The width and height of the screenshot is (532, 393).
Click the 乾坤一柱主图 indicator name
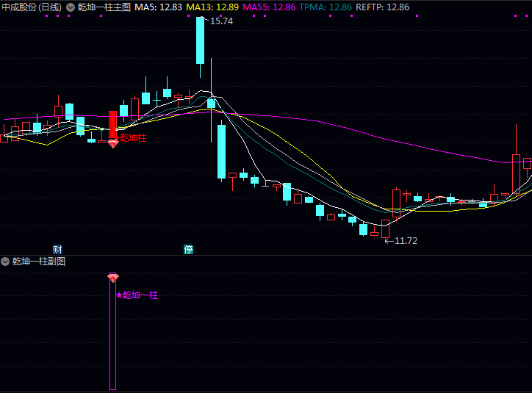[x=104, y=7]
